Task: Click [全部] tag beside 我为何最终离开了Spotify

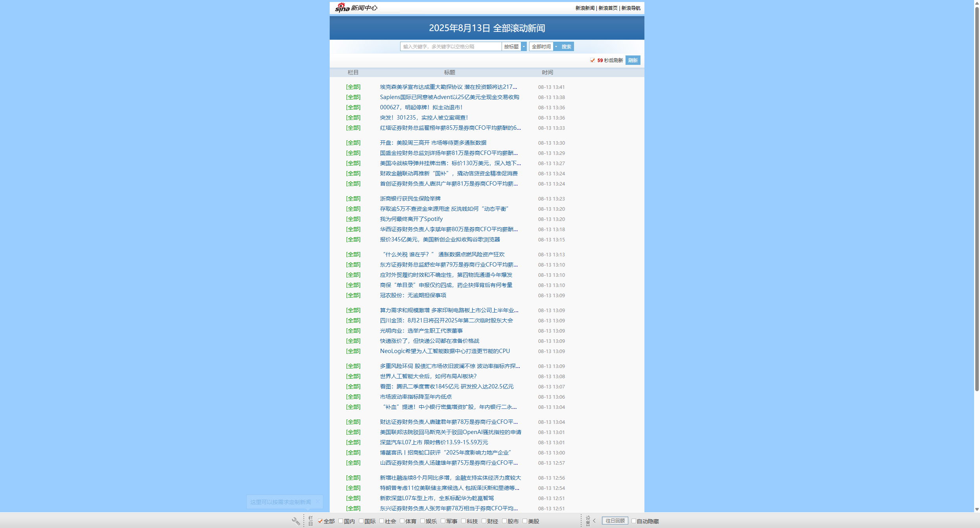Action: 353,219
